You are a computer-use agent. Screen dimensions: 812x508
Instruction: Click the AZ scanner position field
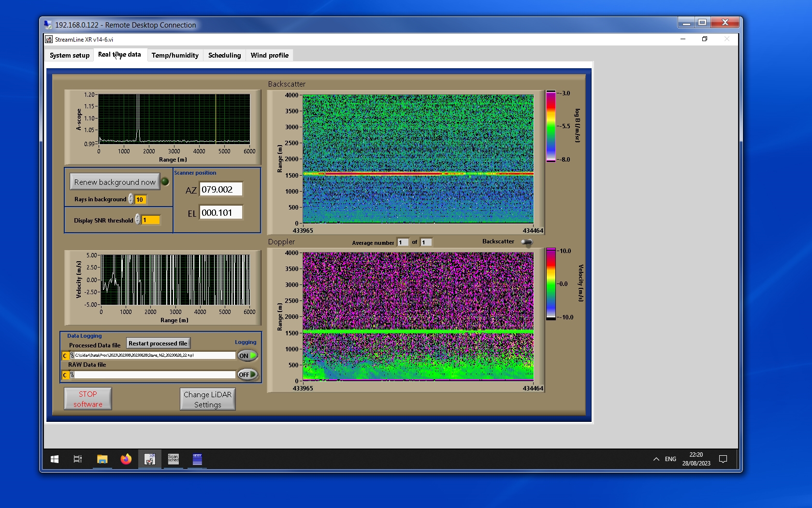pos(221,190)
